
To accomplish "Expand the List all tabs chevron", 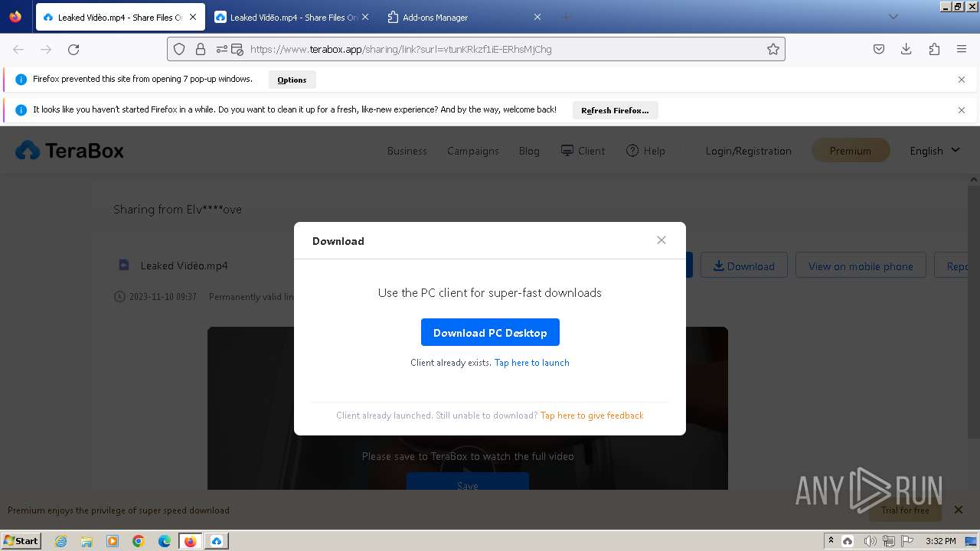I will (x=893, y=17).
